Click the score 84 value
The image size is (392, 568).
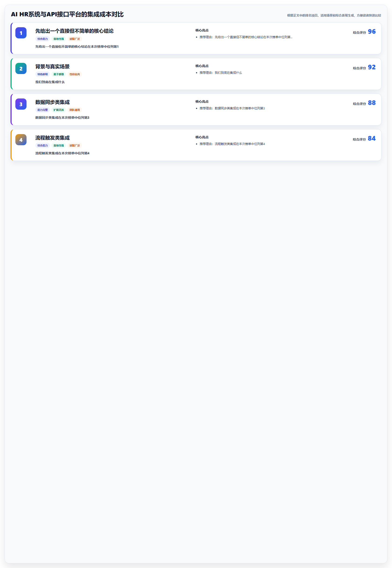(x=372, y=139)
